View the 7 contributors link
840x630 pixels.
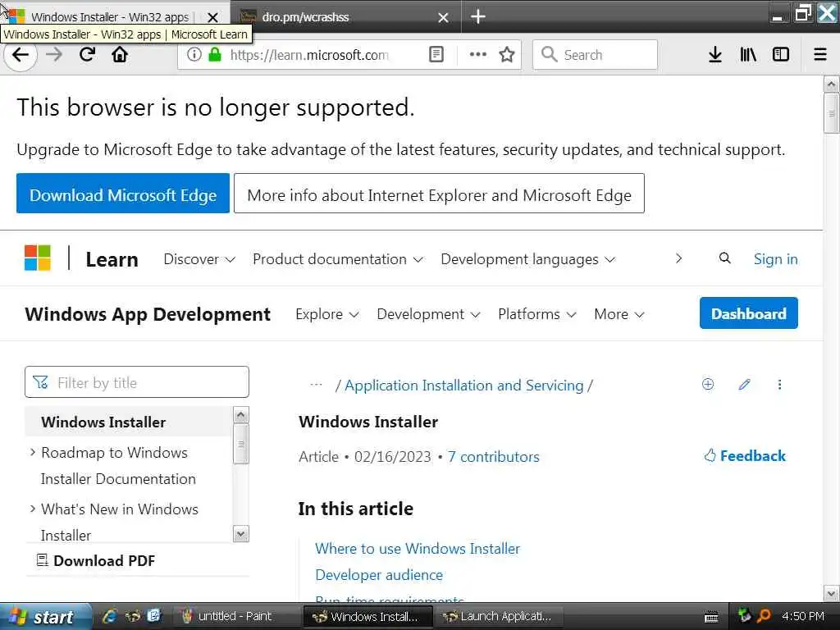pos(493,457)
